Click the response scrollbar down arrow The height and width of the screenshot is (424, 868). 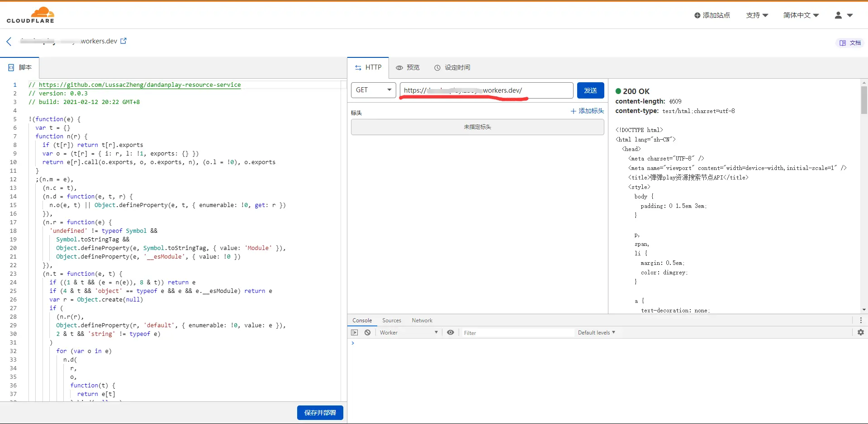(x=864, y=310)
